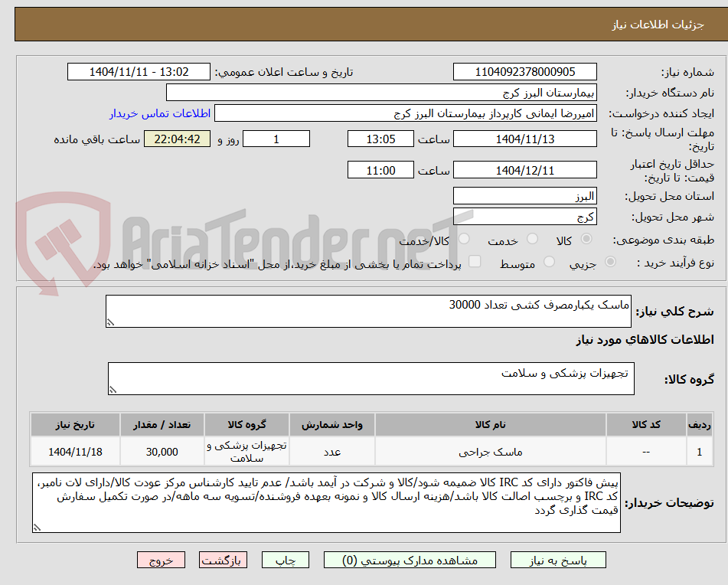Click response deadline date 1404/11/13
The image size is (728, 585).
tap(524, 139)
